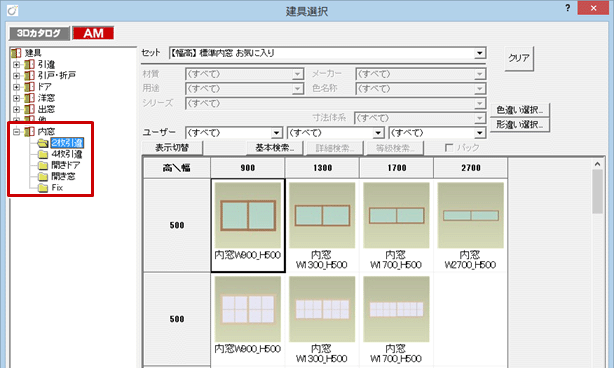Click the 出窓 category book icon
The image size is (614, 368).
[x=29, y=109]
